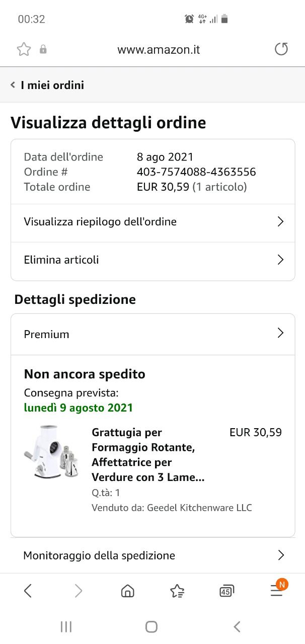Open the tabs counter showing 45
Viewport: 305px width, 644px height.
point(226,591)
